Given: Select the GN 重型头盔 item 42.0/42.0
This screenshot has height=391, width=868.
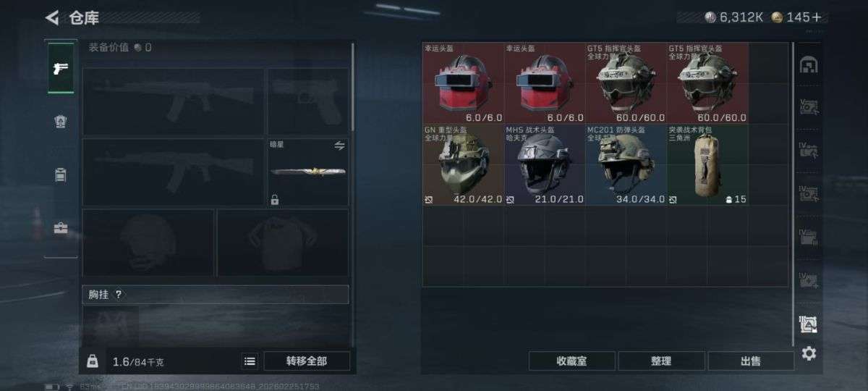Looking at the screenshot, I should pos(463,164).
